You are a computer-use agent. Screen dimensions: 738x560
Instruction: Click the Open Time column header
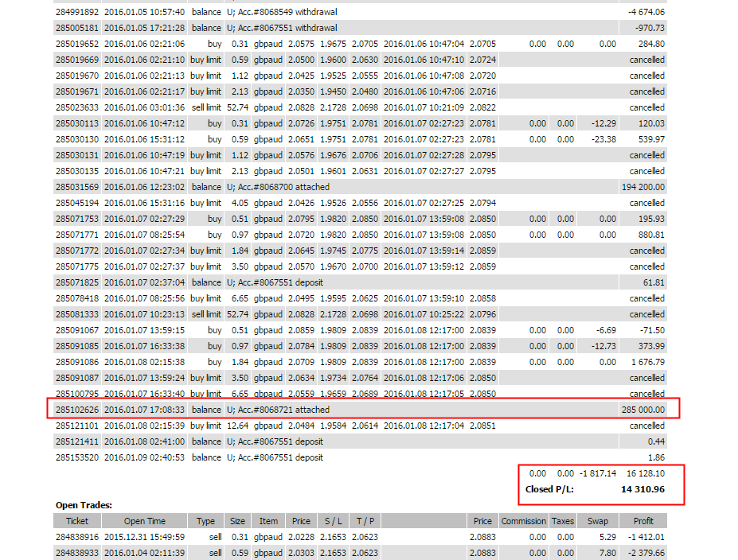coord(144,522)
